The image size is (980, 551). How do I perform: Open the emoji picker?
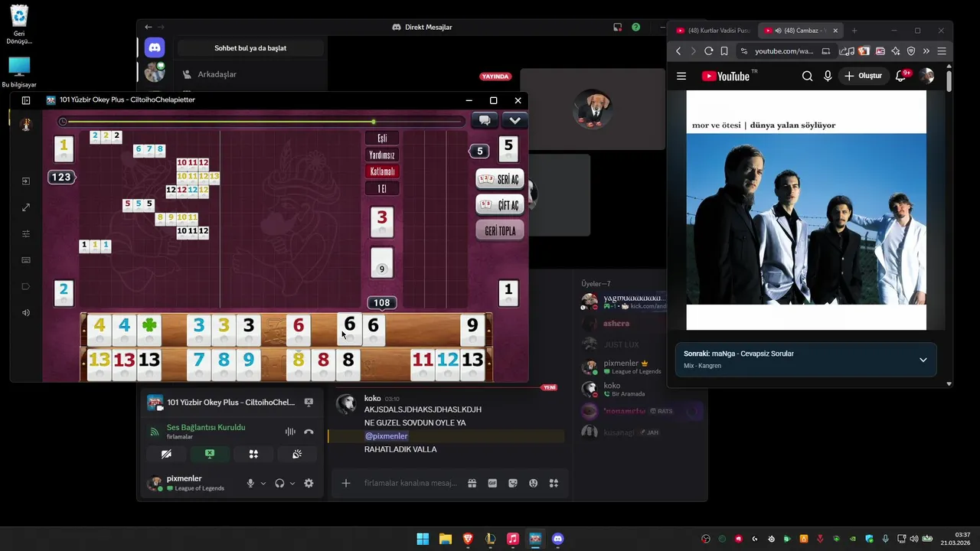click(x=533, y=483)
